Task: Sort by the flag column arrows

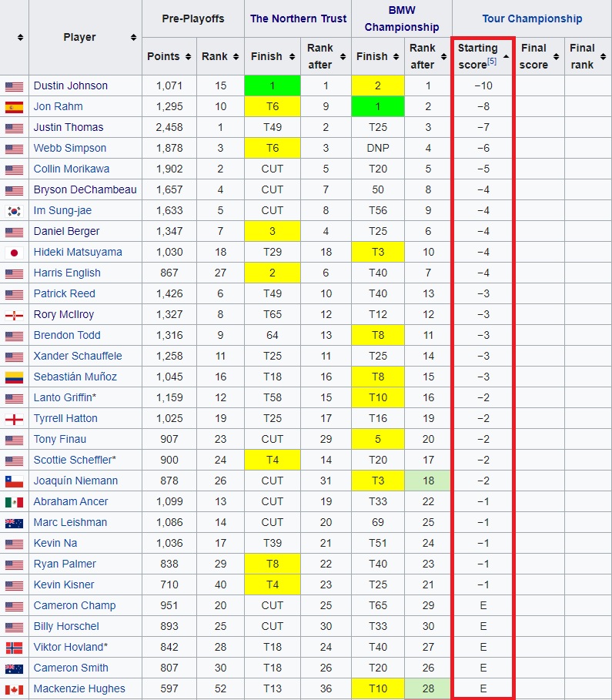Action: click(x=20, y=38)
